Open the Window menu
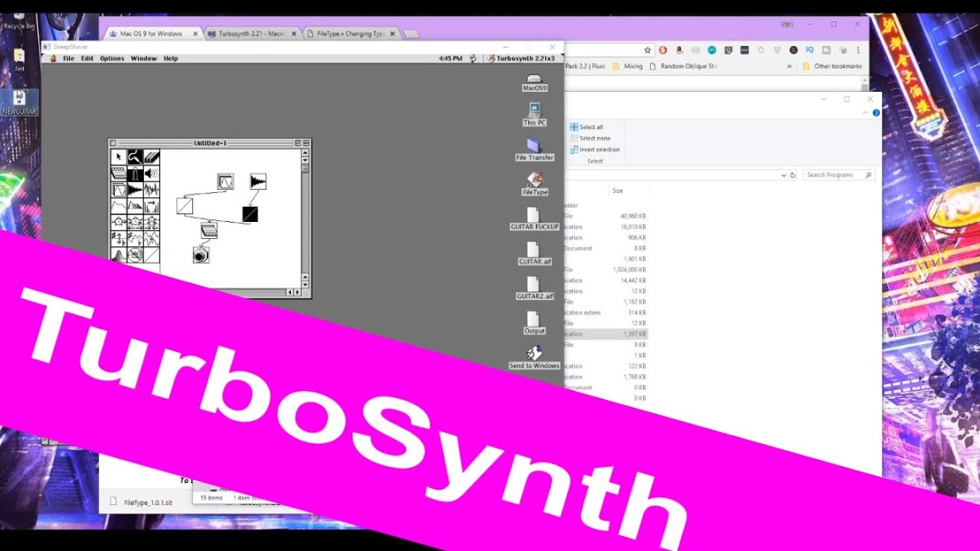Image resolution: width=980 pixels, height=551 pixels. 144,58
